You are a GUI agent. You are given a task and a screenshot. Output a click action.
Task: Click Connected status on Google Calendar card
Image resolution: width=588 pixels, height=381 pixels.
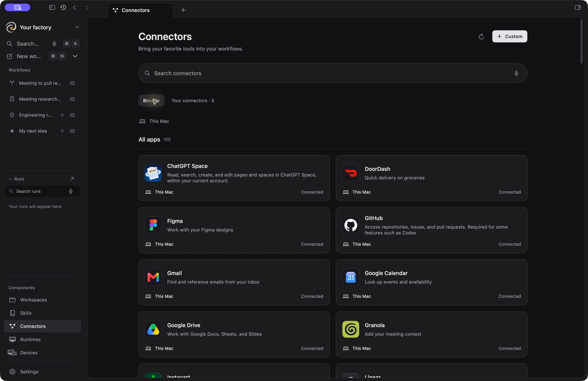click(509, 296)
